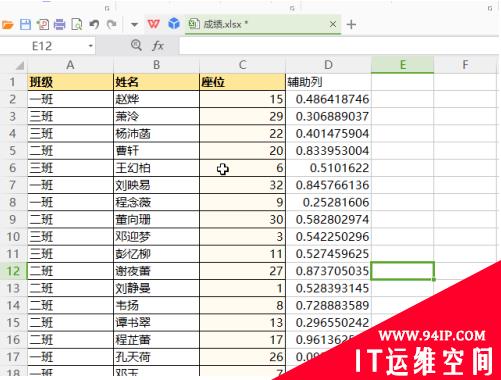Viewport: 501px width, 380px height.
Task: Select column D header
Action: point(328,65)
